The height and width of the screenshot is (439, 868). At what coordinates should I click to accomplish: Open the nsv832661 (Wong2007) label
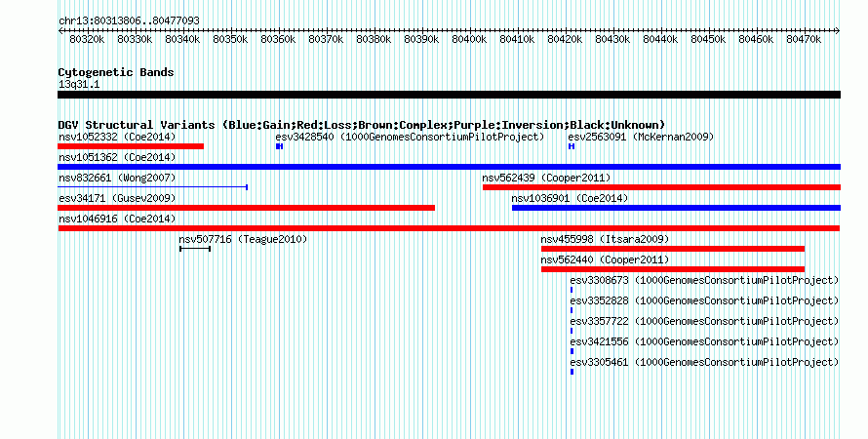117,178
